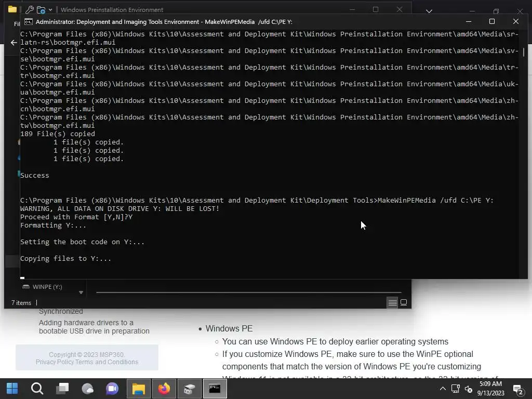
Task: Click the browser tab list chevron
Action: click(429, 11)
